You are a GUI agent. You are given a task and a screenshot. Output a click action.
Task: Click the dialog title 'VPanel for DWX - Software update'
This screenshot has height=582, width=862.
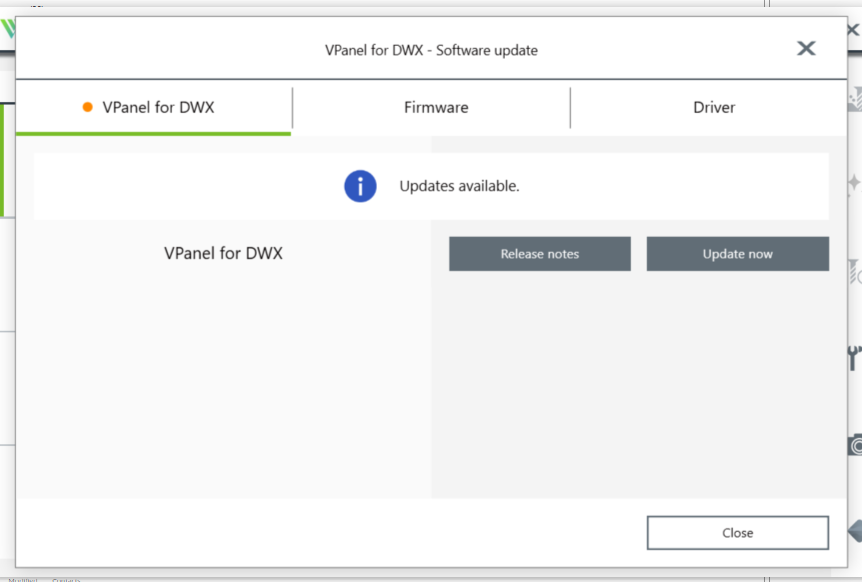(x=431, y=50)
